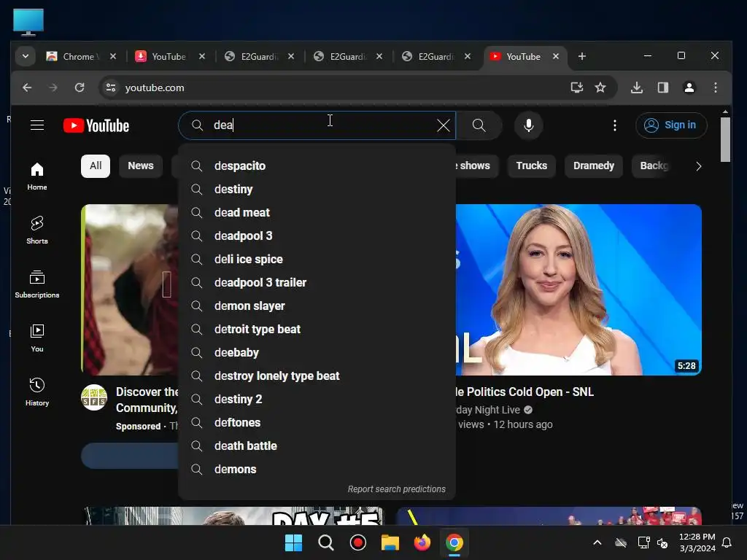Open the Windows Start menu

pos(293,542)
